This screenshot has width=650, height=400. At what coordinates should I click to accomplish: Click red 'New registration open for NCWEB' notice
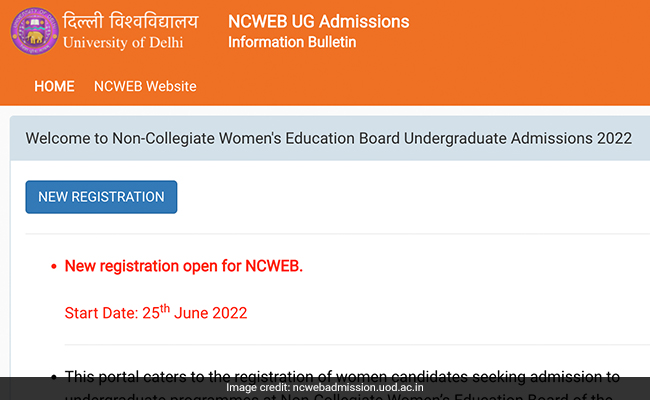[183, 266]
